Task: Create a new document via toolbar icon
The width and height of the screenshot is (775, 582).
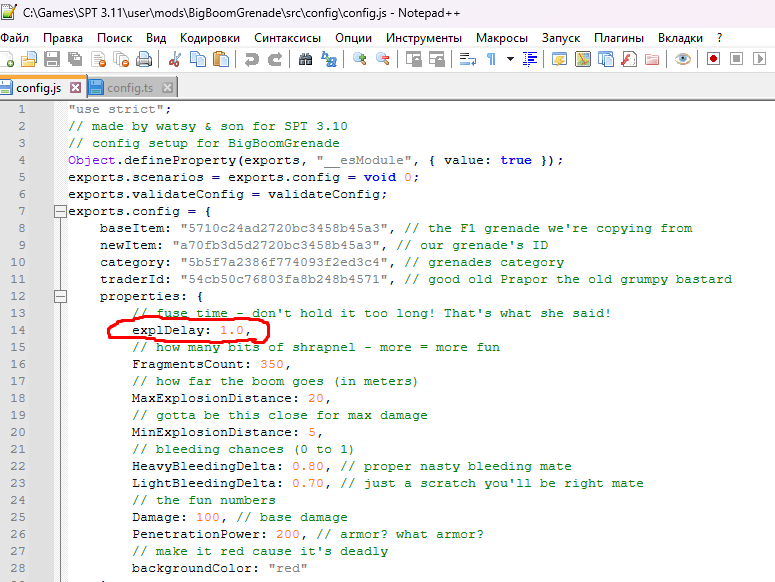Action: coord(7,59)
